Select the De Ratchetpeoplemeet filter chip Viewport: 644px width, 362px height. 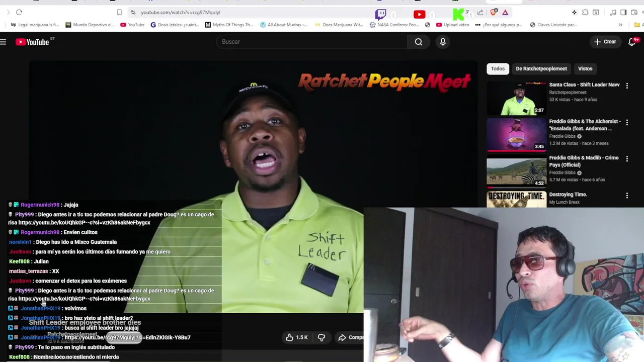click(x=541, y=68)
